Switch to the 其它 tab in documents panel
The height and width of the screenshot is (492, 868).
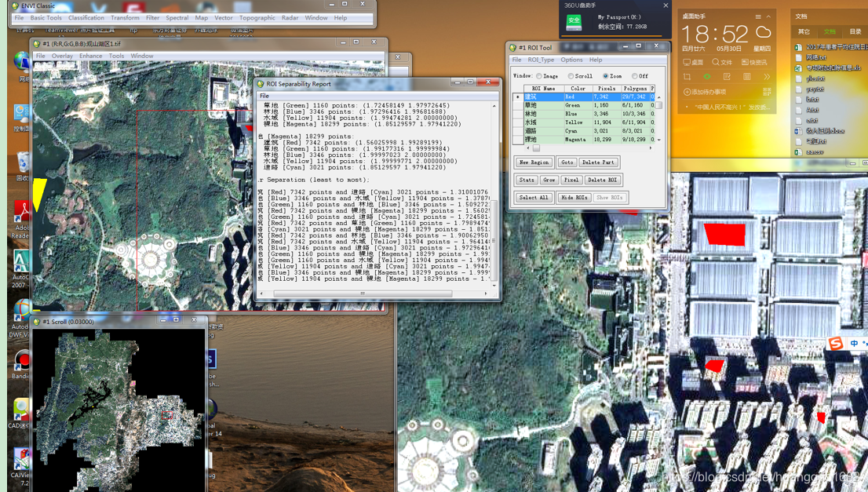pos(804,31)
